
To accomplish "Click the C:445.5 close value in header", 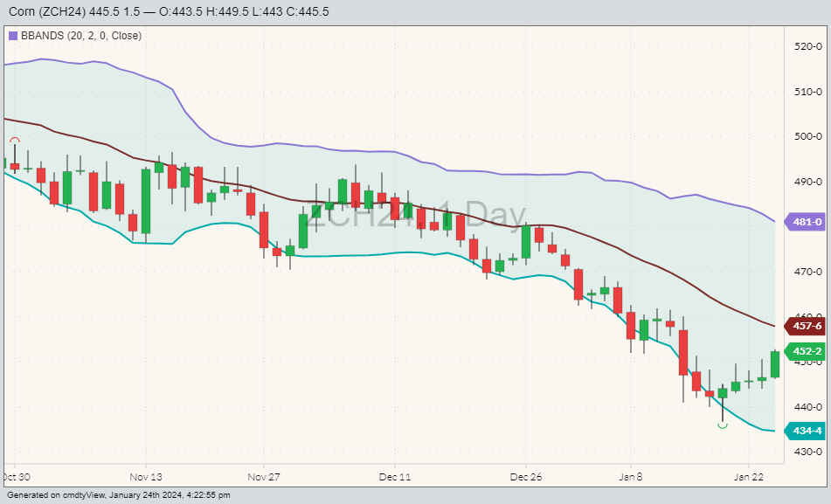I will pos(308,11).
